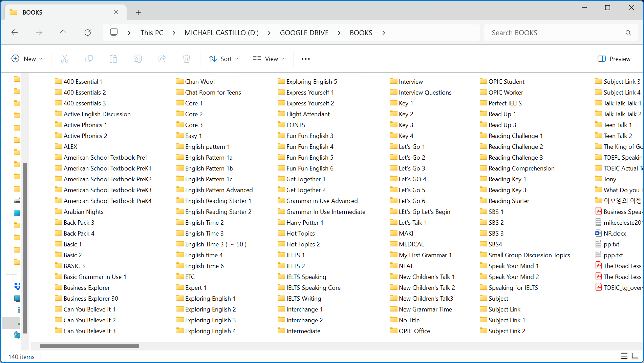Click the Cut scissors icon
Viewport: 644px width, 363px height.
coord(64,59)
